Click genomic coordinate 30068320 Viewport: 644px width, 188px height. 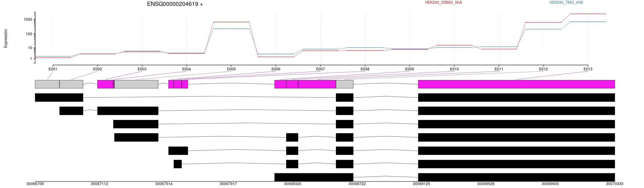292,184
